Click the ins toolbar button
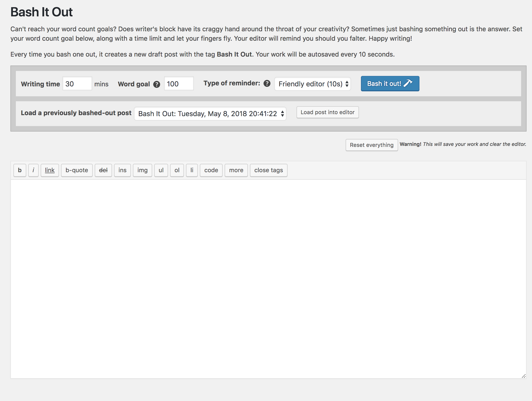Screen dimensions: 532x401 coord(122,170)
